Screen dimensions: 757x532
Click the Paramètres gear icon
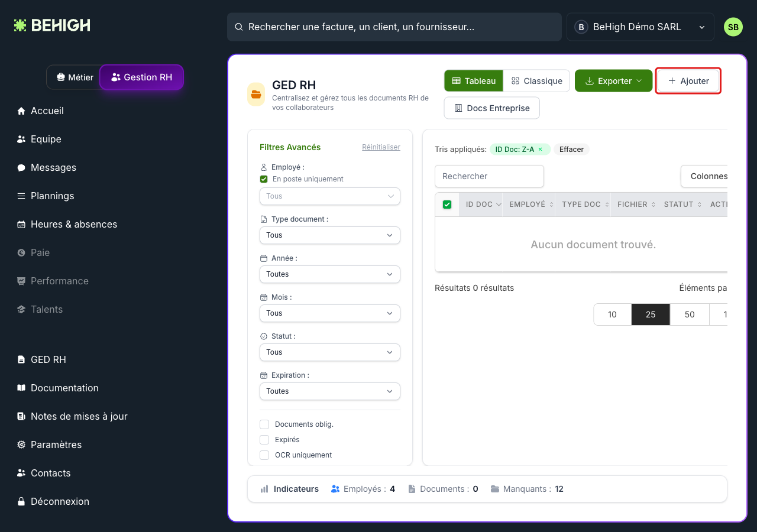coord(21,445)
